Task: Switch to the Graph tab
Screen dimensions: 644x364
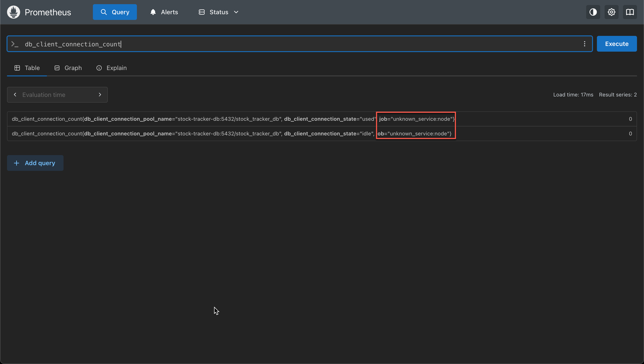Action: tap(68, 68)
